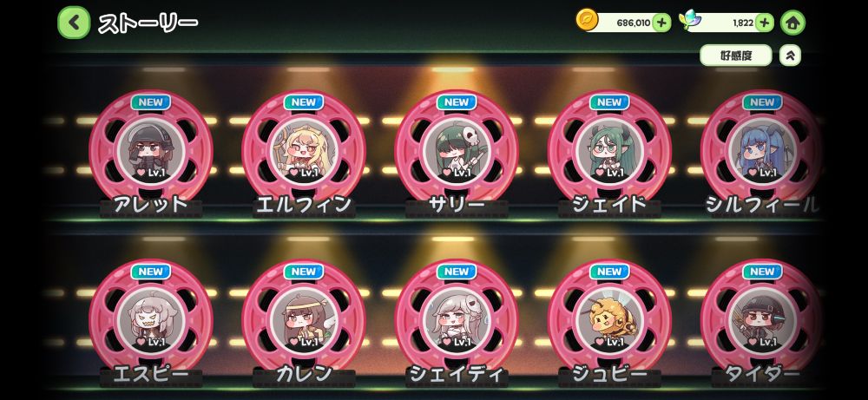Add gems with the plus button

pos(765,23)
